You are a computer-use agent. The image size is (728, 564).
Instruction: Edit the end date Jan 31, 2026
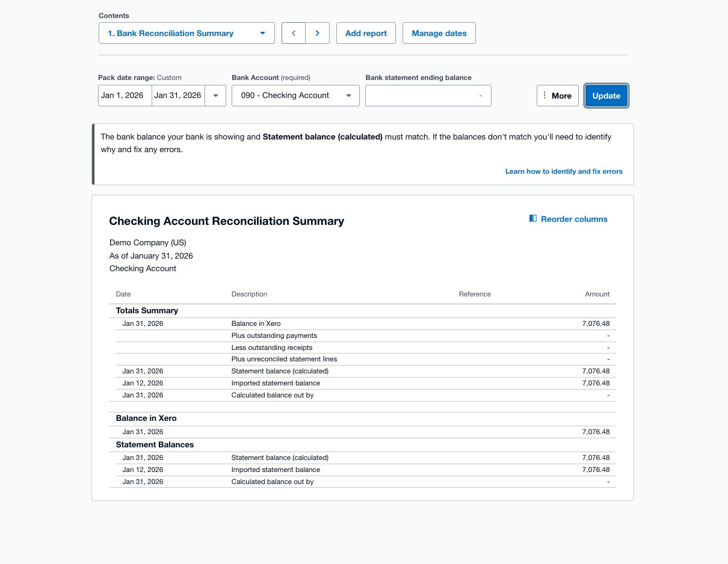click(x=178, y=96)
